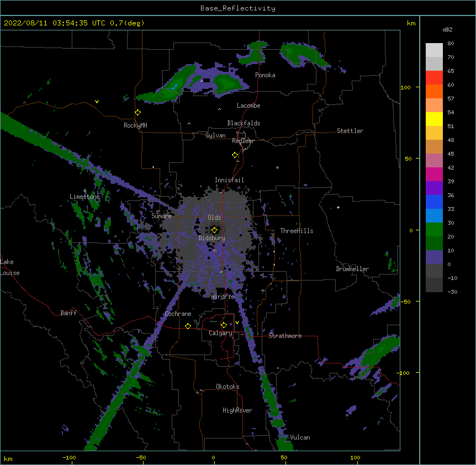Viewport: 476px width, 465px height.
Task: Click the Blackfalds city label
Action: coord(244,123)
